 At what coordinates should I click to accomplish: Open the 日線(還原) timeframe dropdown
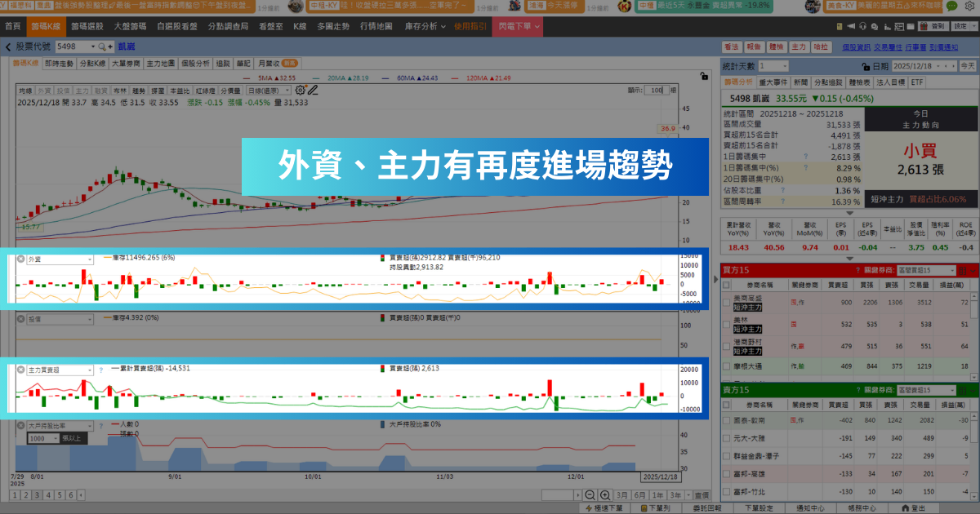tap(268, 90)
